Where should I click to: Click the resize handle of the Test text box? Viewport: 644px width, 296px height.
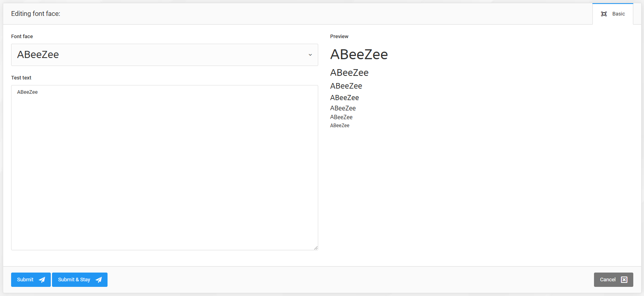[x=316, y=248]
